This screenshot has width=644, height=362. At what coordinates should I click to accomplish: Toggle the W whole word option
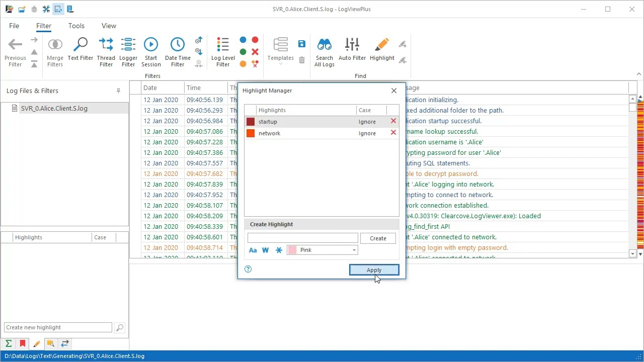click(266, 250)
